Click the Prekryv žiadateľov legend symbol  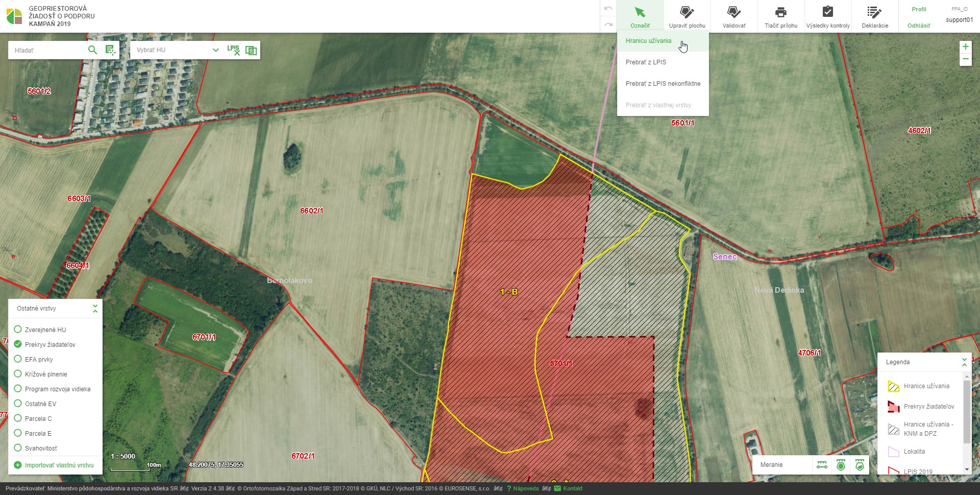[893, 407]
